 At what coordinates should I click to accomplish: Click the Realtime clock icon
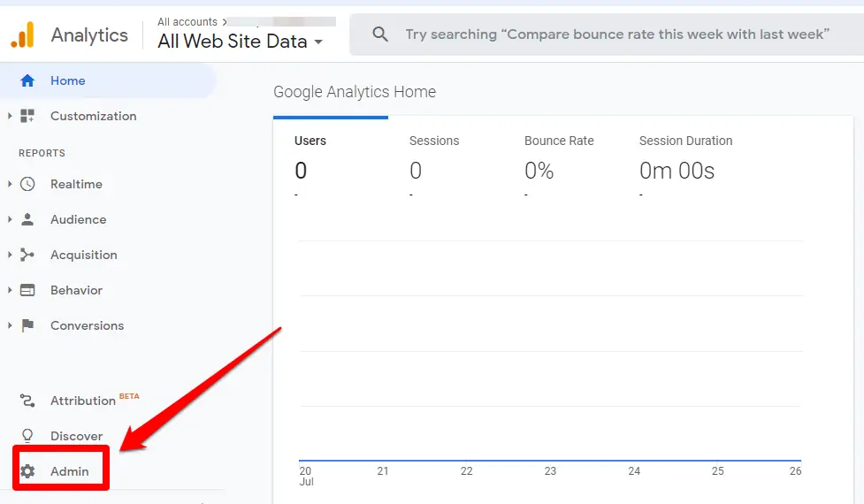27,184
